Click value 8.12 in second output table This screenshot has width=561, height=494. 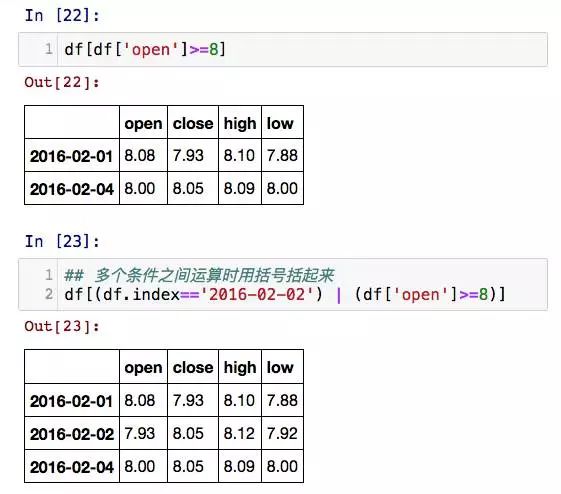click(239, 433)
